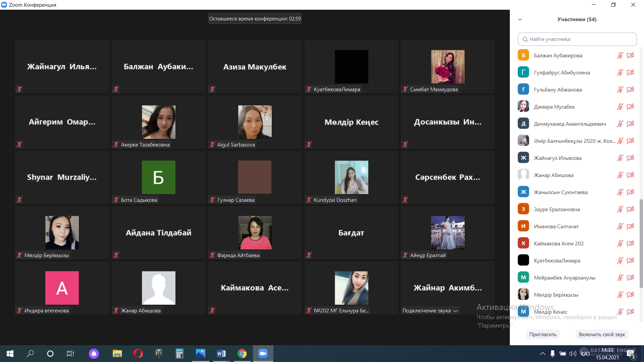Expand hidden system tray icons arrow

click(542, 353)
